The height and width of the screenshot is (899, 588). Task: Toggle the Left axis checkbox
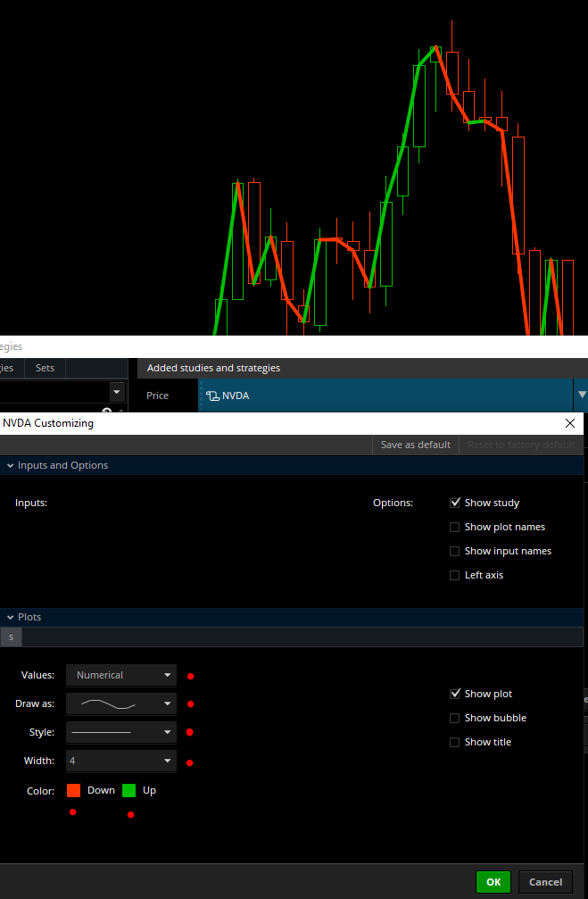click(x=455, y=576)
